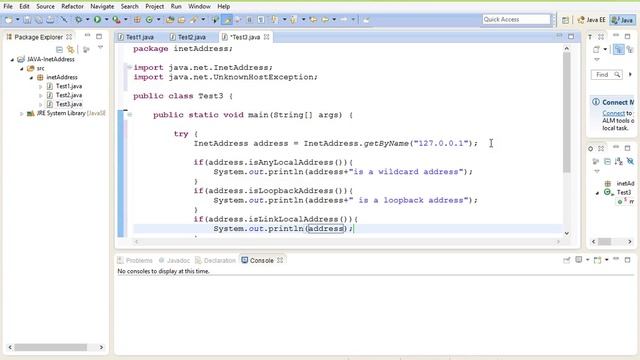Switch to the Java EE perspective

(591, 20)
